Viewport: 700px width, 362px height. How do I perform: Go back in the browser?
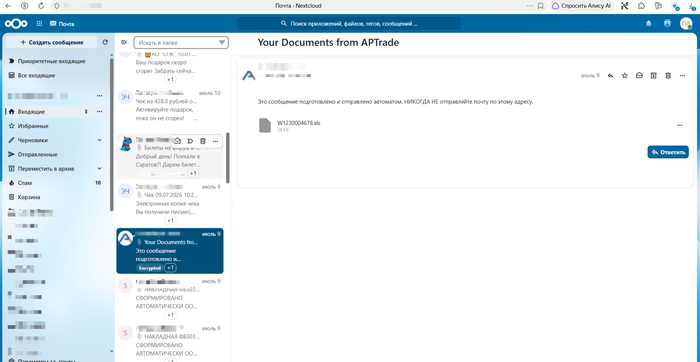click(x=8, y=6)
